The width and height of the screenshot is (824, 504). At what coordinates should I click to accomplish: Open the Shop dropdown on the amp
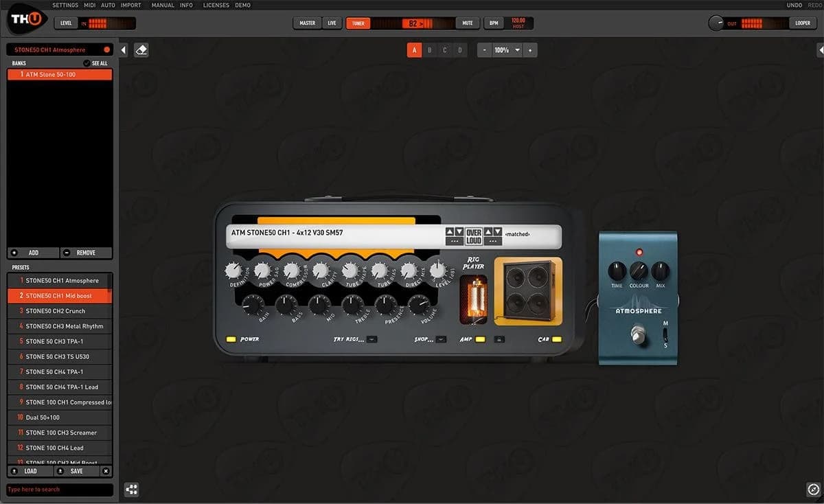[441, 339]
